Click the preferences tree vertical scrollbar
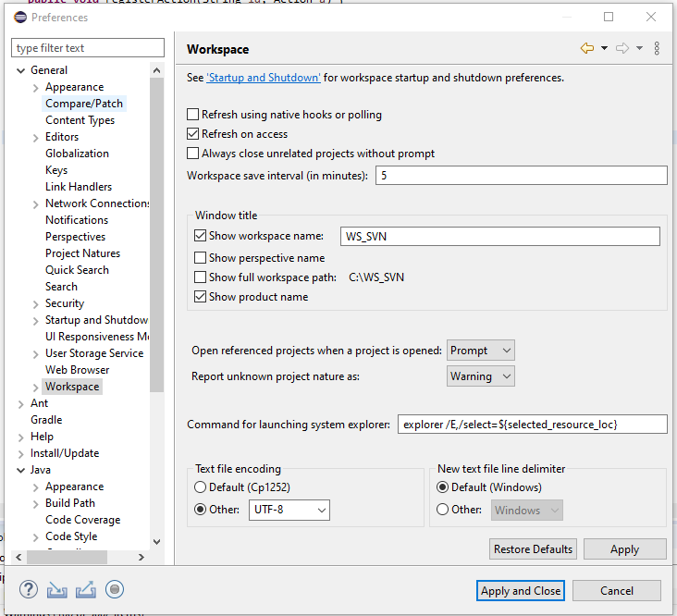The image size is (677, 616). coord(156,277)
